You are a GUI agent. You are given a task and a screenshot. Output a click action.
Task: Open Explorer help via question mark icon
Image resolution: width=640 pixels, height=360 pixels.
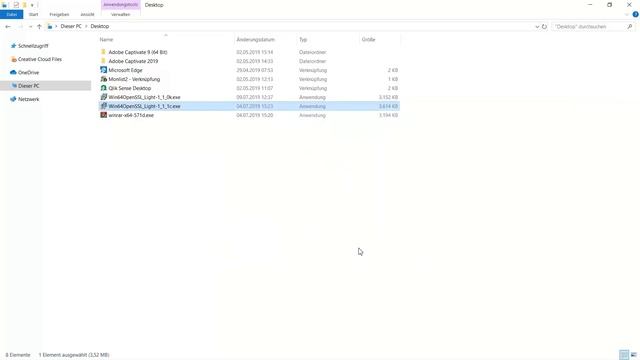(x=636, y=14)
